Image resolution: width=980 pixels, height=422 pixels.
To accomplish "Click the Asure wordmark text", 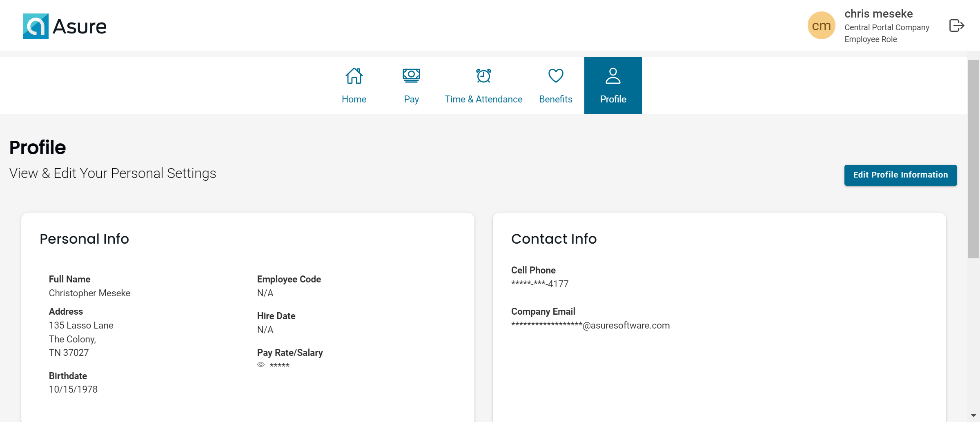I will (x=80, y=27).
